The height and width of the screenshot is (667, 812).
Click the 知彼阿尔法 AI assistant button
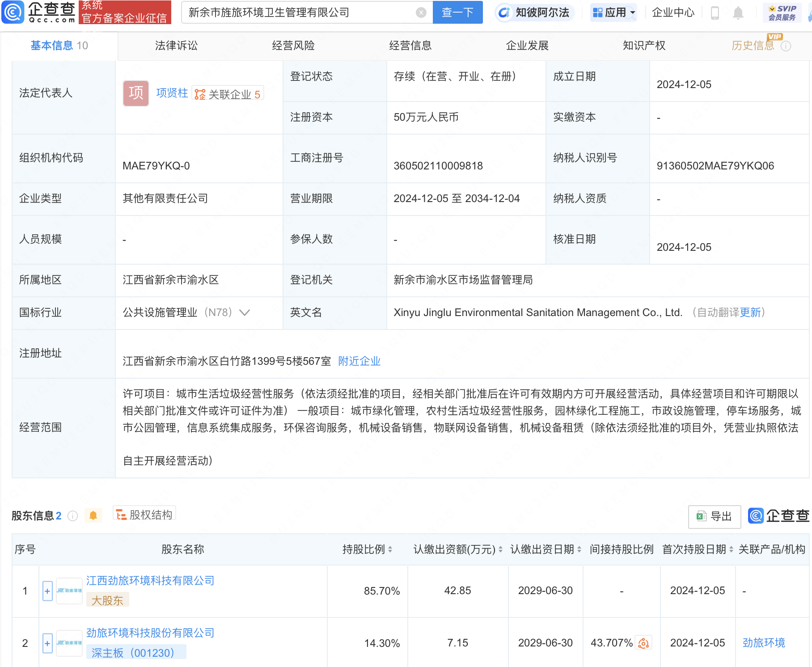click(x=534, y=13)
